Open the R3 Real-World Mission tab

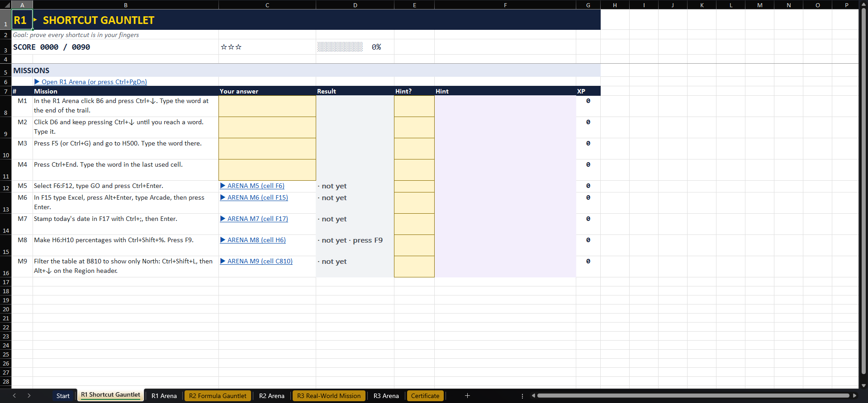click(329, 396)
